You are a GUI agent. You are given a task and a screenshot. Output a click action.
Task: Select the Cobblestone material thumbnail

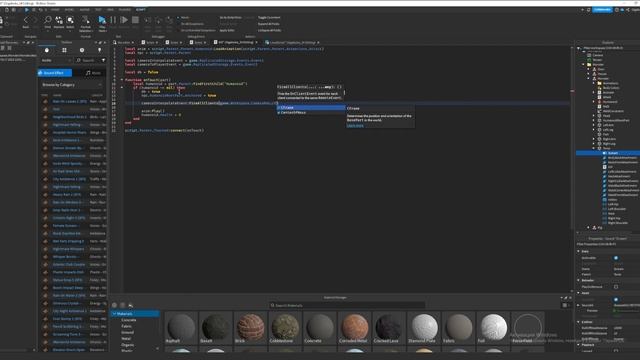pyautogui.click(x=285, y=327)
